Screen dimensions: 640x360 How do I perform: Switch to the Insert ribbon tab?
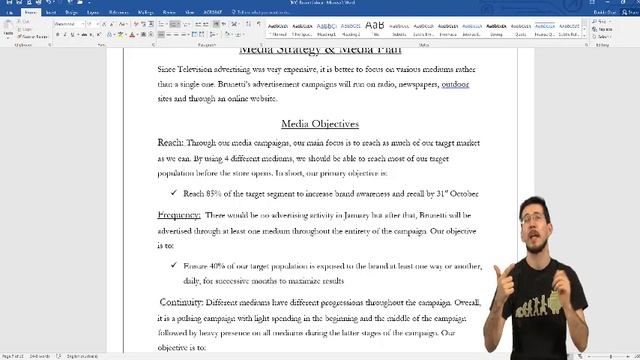[51, 13]
